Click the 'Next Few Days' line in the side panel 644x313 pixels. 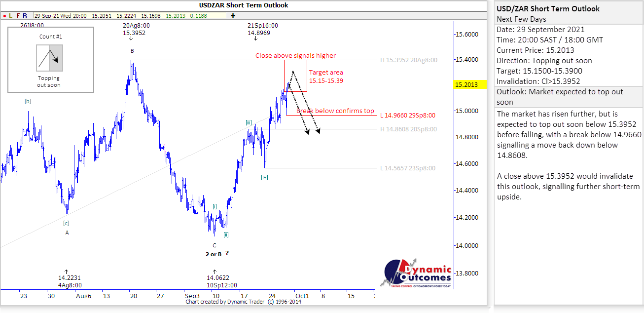[x=521, y=19]
